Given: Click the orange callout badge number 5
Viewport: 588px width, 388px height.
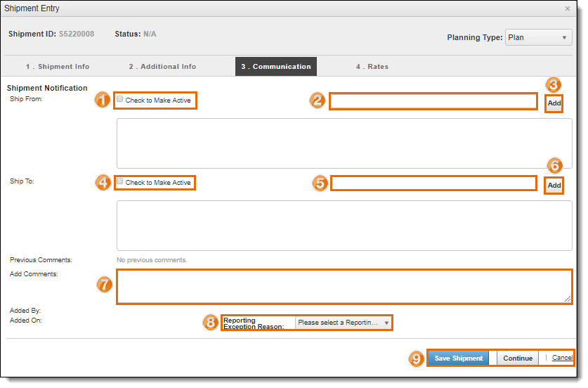Looking at the screenshot, I should tap(320, 183).
